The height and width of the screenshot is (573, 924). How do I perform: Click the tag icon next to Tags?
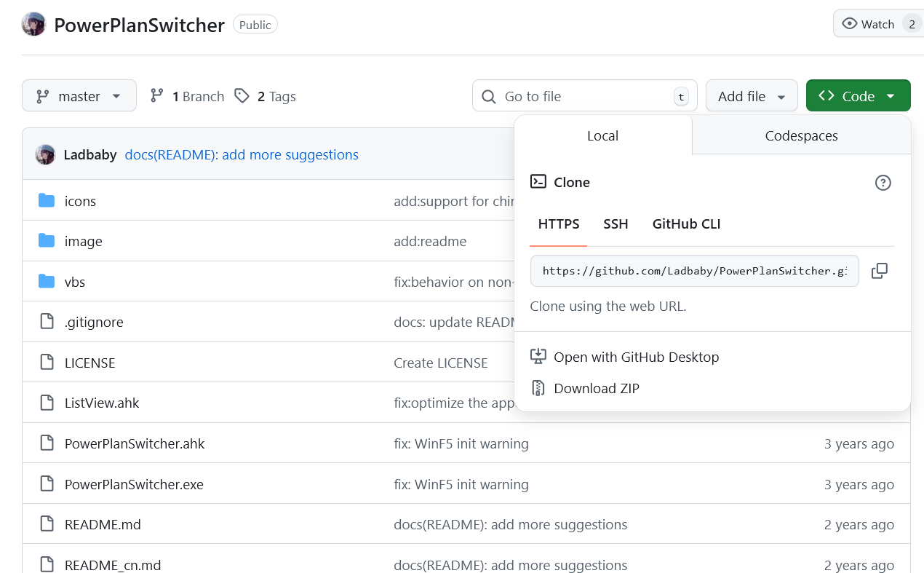pyautogui.click(x=242, y=96)
